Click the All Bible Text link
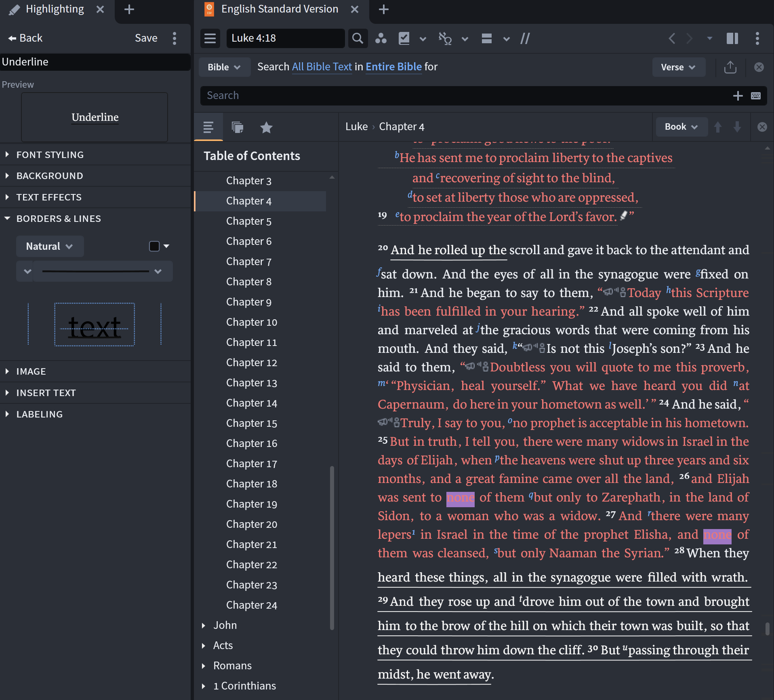The height and width of the screenshot is (700, 774). pyautogui.click(x=322, y=67)
